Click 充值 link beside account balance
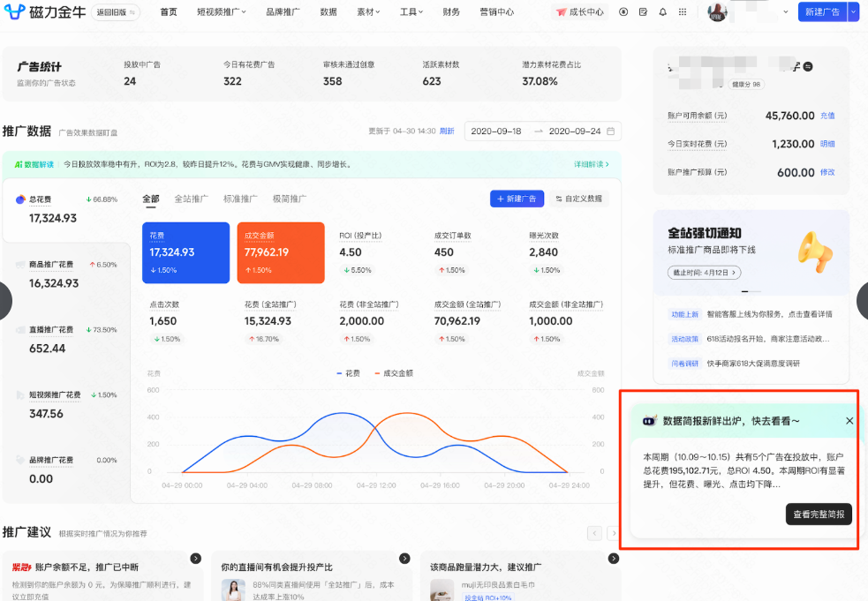Image resolution: width=868 pixels, height=601 pixels. point(827,116)
